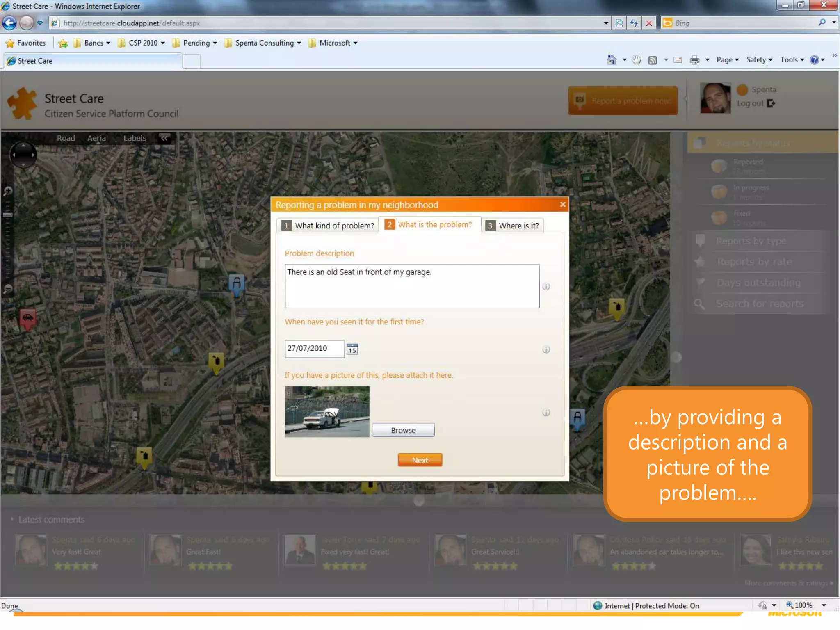Click the Street Care puzzle logo
Image resolution: width=840 pixels, height=630 pixels.
[x=22, y=104]
